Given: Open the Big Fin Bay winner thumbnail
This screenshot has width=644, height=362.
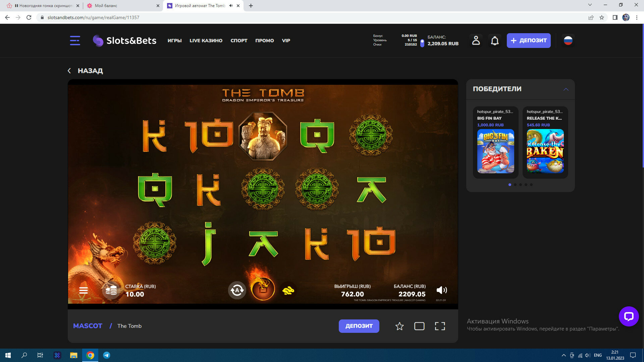Looking at the screenshot, I should point(495,151).
